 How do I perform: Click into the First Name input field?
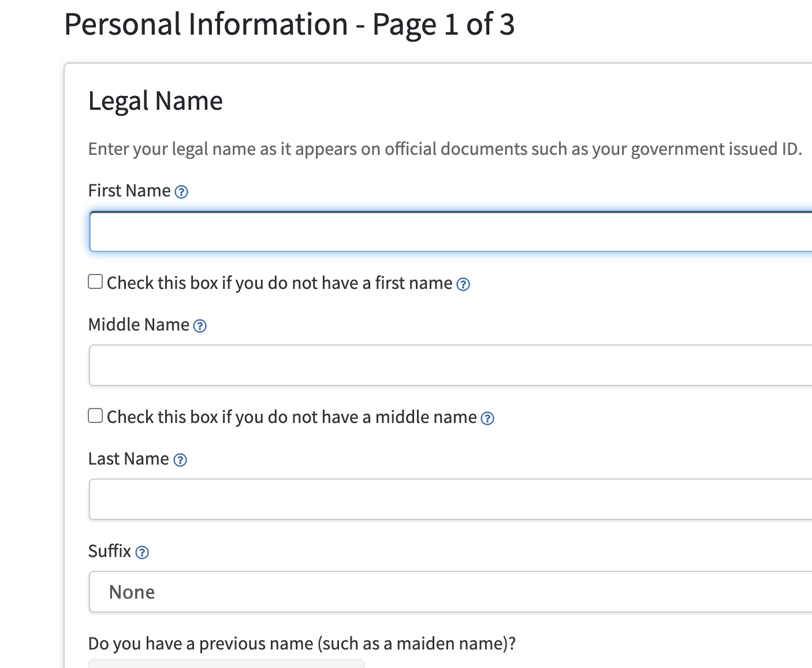[x=450, y=232]
